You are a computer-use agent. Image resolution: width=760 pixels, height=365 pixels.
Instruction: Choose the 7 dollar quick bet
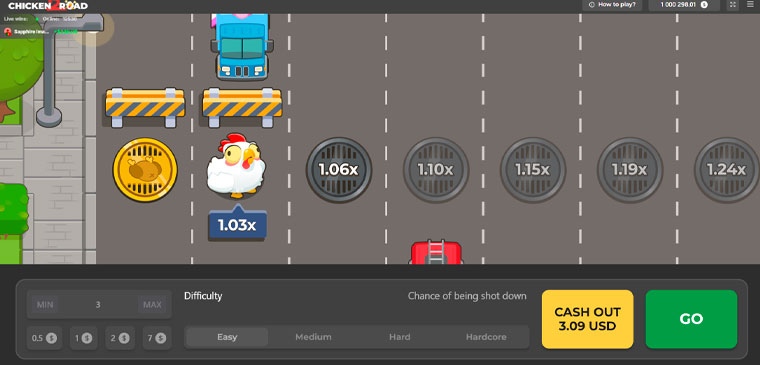tap(157, 338)
